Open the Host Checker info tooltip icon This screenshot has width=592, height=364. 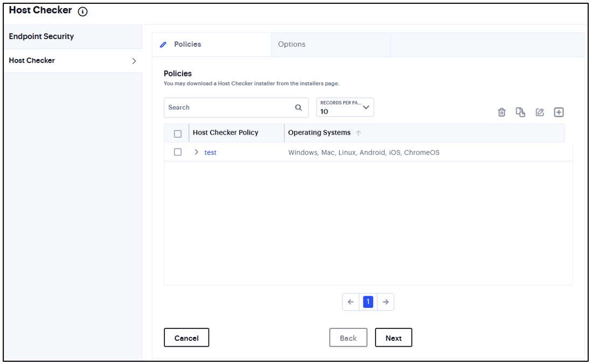click(x=80, y=10)
